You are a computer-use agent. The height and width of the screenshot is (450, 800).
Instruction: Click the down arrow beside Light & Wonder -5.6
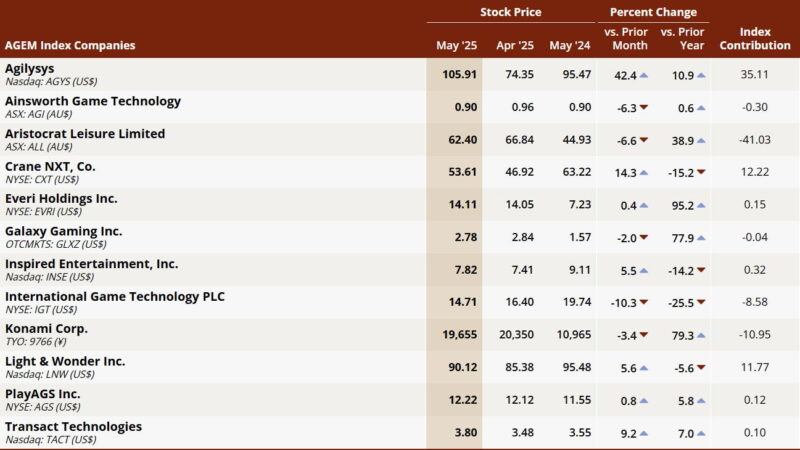701,368
